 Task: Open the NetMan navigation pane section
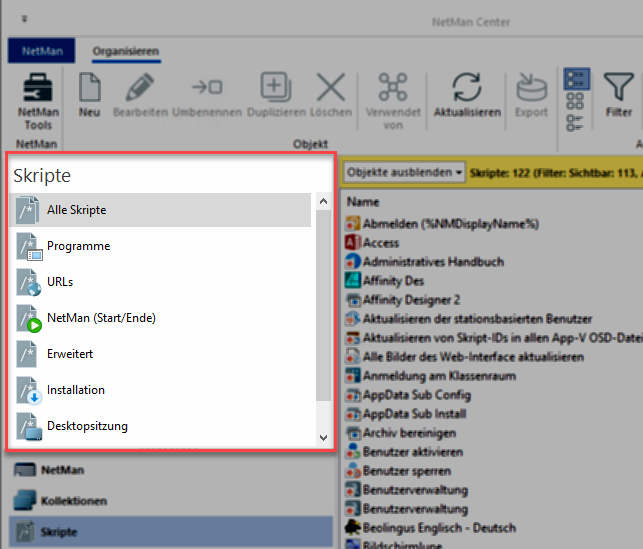pos(61,469)
